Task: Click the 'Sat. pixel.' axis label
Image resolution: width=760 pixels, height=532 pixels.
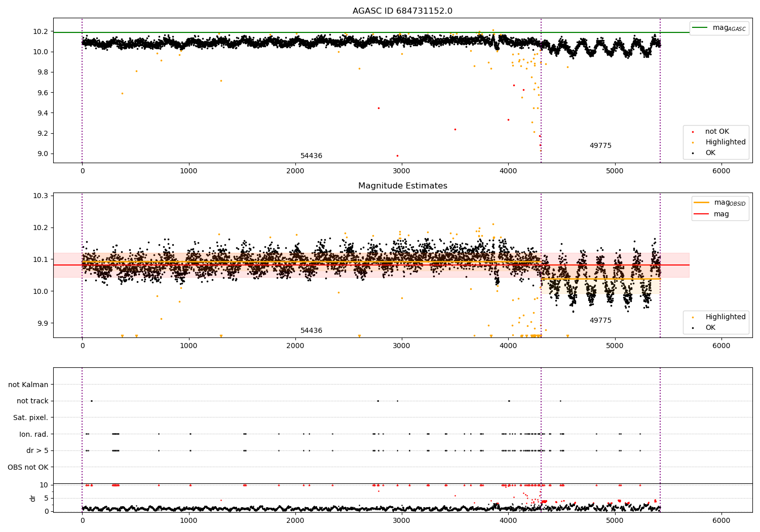Action: 31,418
